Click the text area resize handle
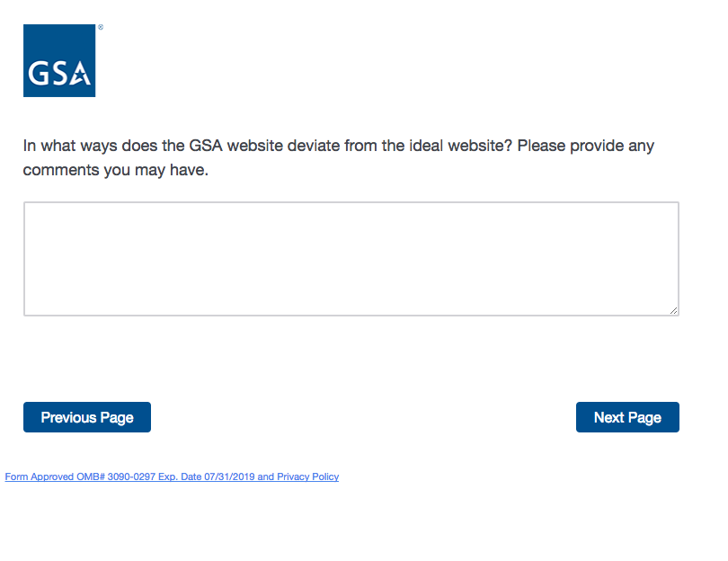The width and height of the screenshot is (728, 561). 673,310
